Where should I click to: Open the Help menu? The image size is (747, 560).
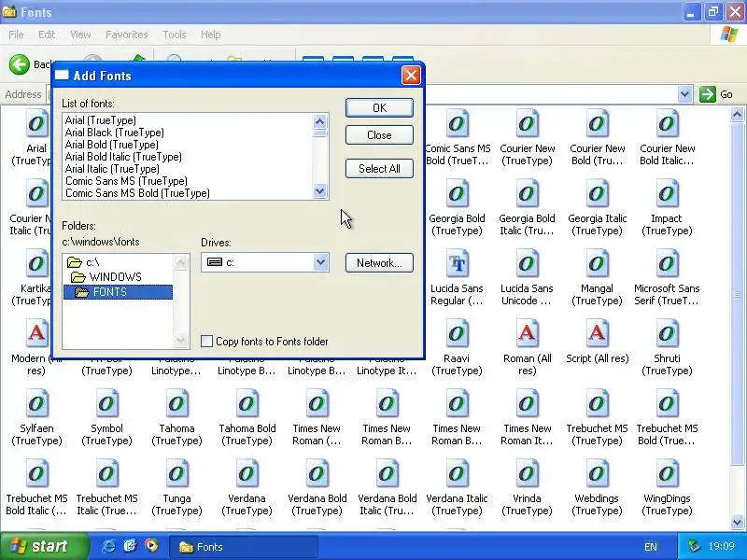211,35
